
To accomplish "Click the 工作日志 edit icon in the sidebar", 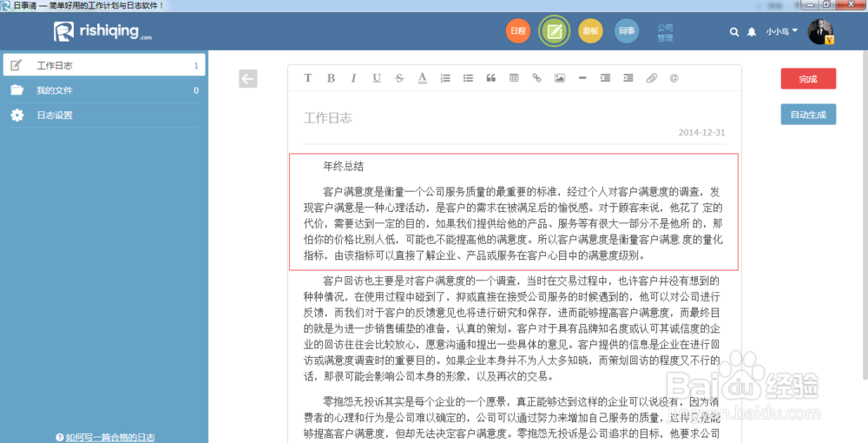I will click(x=16, y=65).
